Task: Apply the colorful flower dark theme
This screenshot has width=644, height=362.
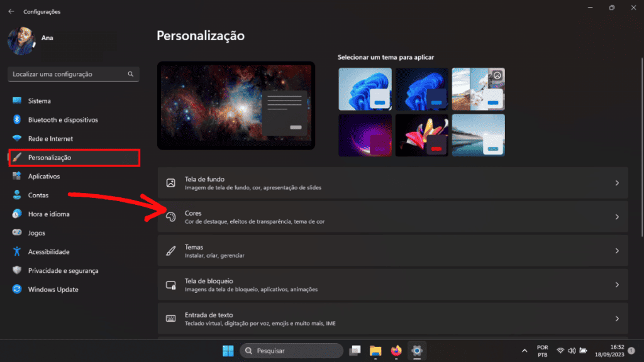Action: click(x=422, y=135)
